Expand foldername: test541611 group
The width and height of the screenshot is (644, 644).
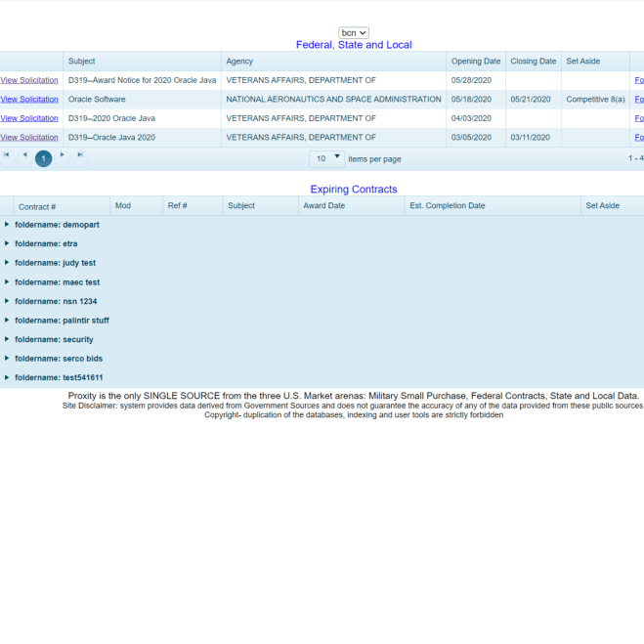7,377
